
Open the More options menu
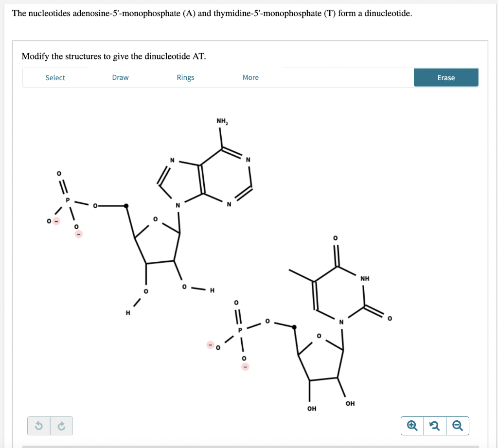pos(250,77)
